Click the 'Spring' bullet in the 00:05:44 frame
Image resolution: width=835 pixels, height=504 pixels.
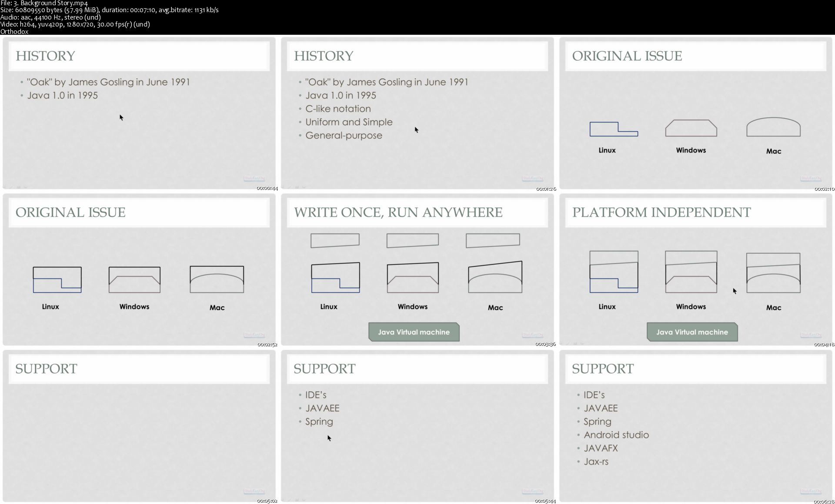coord(319,422)
